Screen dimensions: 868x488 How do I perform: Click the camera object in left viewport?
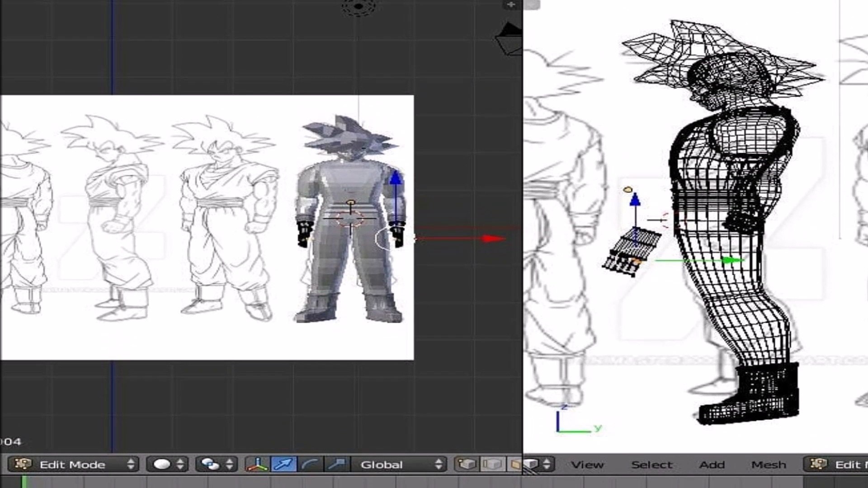point(509,39)
